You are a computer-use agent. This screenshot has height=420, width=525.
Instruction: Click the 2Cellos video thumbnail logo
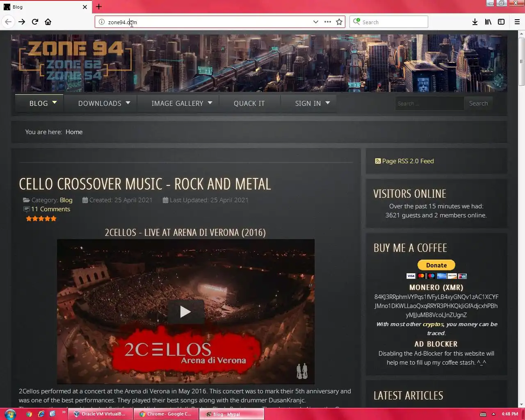(302, 371)
